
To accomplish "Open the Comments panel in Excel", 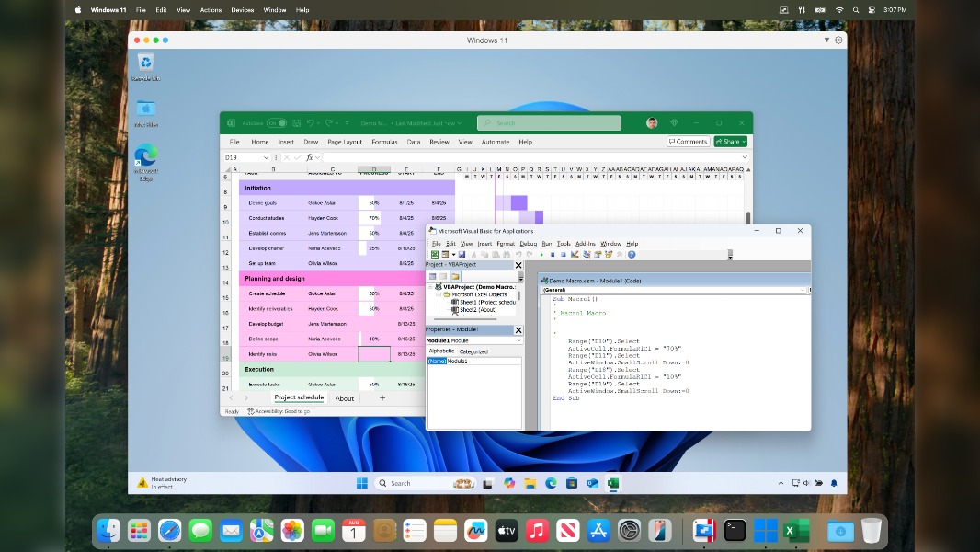I will (x=688, y=142).
